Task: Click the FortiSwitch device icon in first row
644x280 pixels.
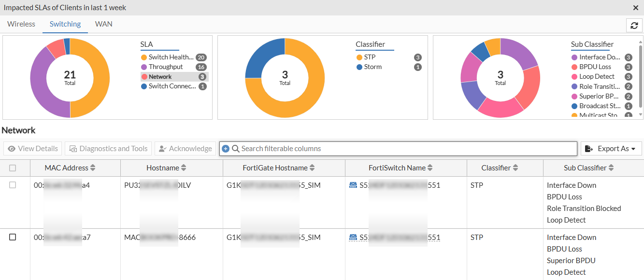Action: [x=353, y=185]
